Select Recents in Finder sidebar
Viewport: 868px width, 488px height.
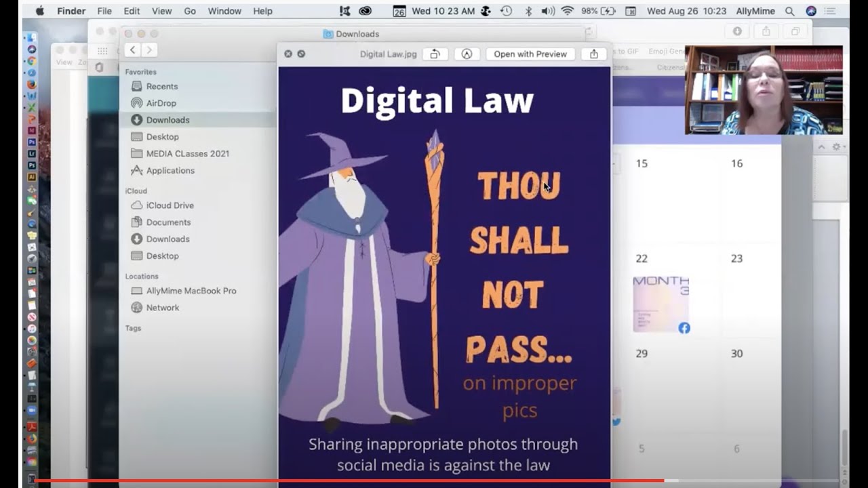(x=162, y=86)
